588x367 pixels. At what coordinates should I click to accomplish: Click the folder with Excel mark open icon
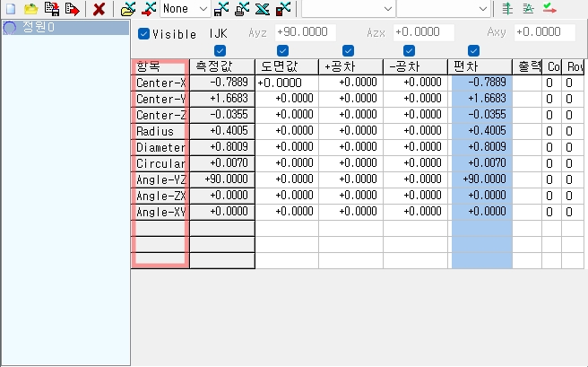[128, 9]
